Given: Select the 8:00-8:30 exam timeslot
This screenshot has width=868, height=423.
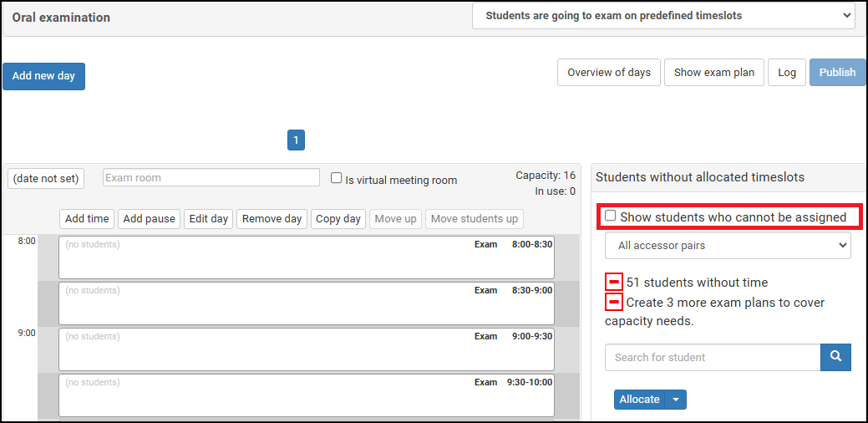Looking at the screenshot, I should click(x=306, y=257).
